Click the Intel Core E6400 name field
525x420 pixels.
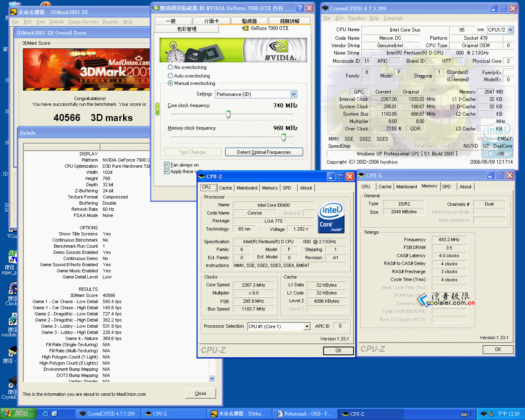[x=274, y=205]
